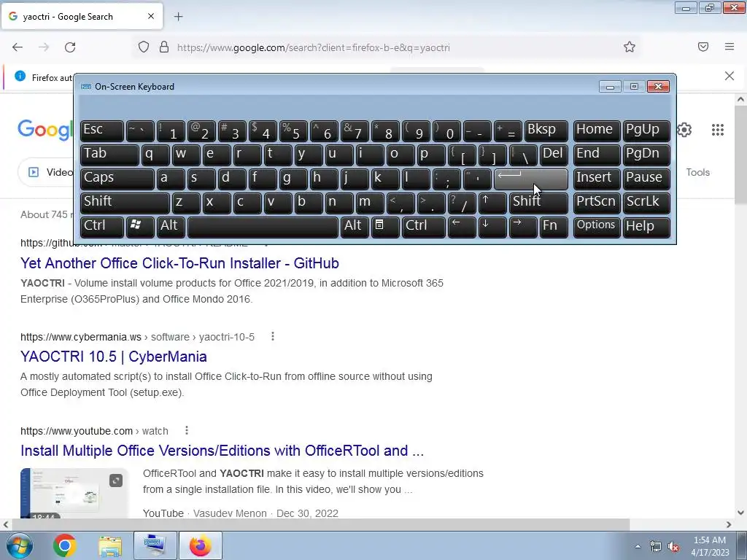The height and width of the screenshot is (560, 747).
Task: Open Firefox hamburger application menu
Action: coord(729,47)
